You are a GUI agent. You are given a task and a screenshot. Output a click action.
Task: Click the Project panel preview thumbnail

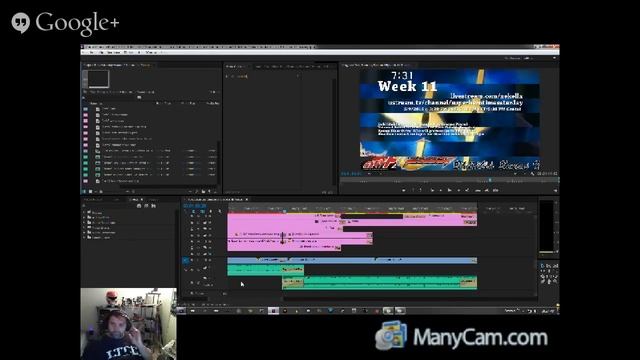pos(99,79)
